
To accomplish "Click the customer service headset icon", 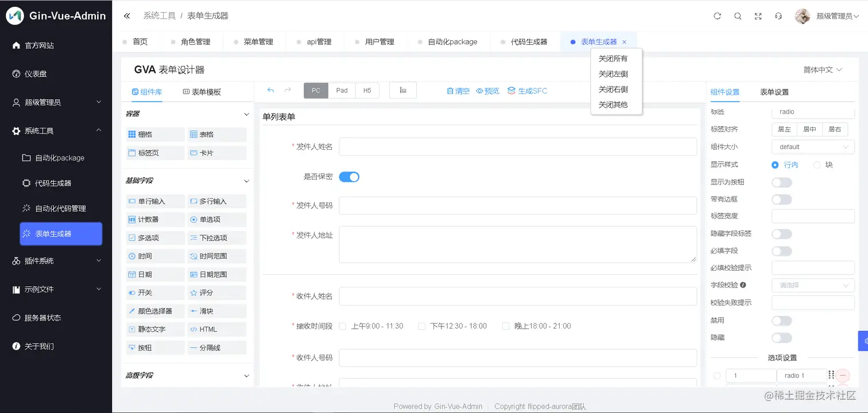I will tap(778, 16).
